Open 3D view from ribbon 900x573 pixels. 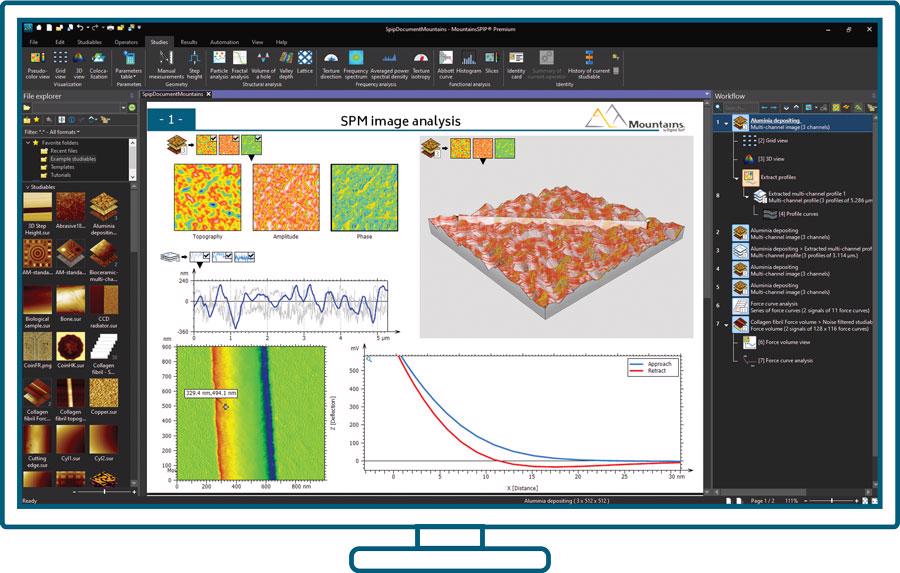pos(79,65)
